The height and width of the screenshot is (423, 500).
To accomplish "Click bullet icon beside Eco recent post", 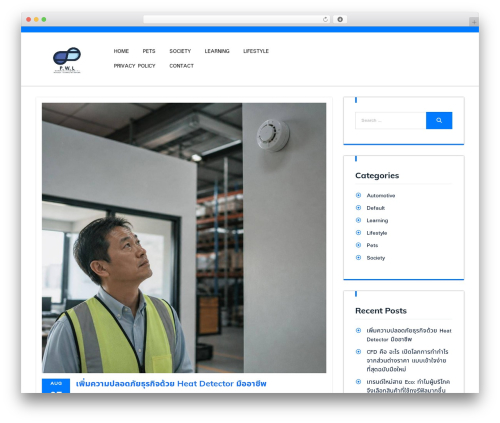I will (358, 381).
